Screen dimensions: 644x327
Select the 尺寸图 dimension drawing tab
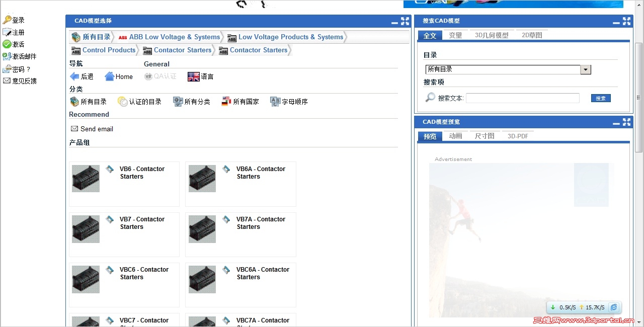point(485,136)
